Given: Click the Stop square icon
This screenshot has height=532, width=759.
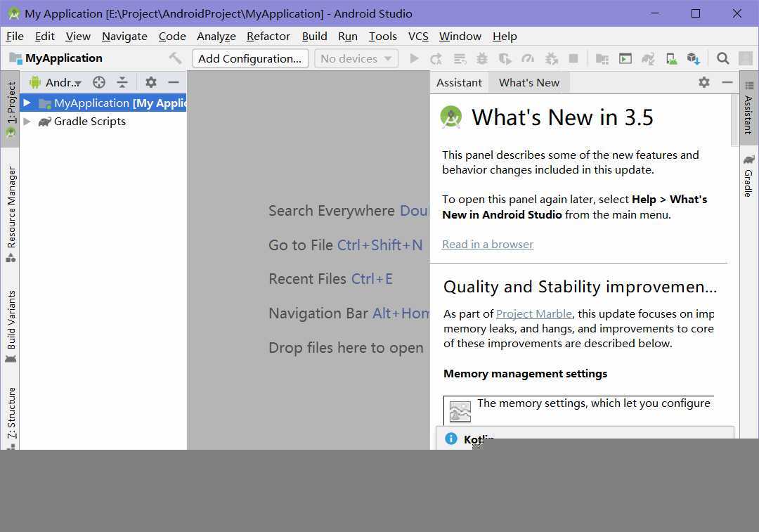Looking at the screenshot, I should (573, 58).
